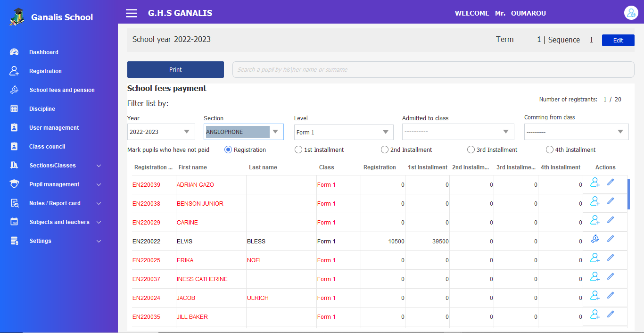Click the Edit button for term sequence

tap(618, 41)
